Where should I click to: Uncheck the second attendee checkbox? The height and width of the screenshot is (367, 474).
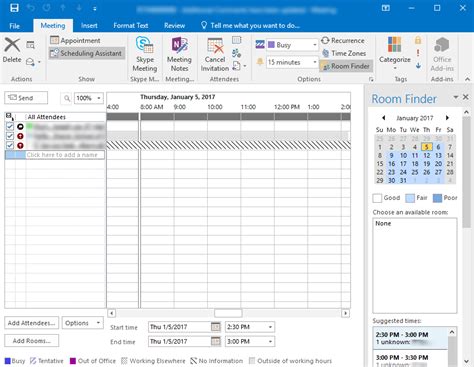coord(10,136)
